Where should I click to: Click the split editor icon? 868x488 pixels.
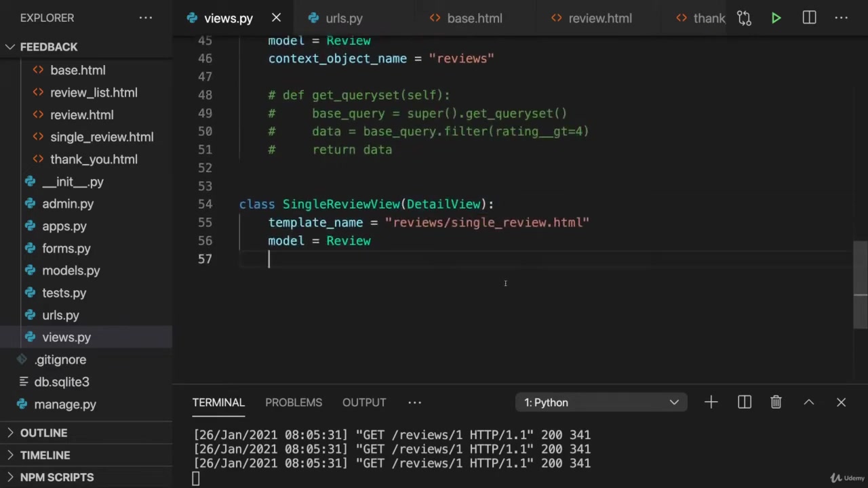[x=809, y=18]
